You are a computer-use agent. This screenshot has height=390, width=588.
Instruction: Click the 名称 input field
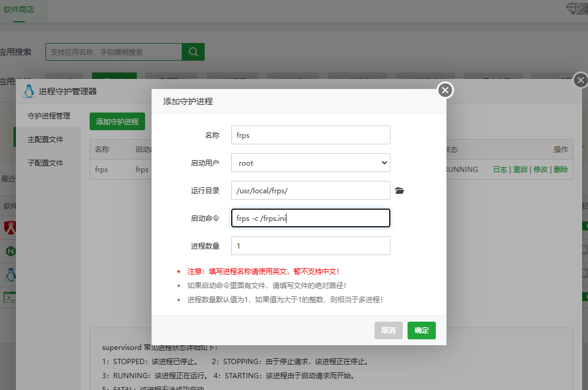click(310, 135)
